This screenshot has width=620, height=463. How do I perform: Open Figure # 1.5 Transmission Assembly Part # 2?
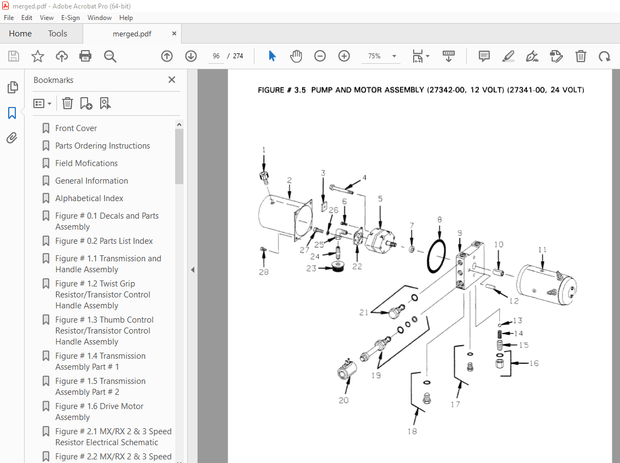(x=100, y=386)
